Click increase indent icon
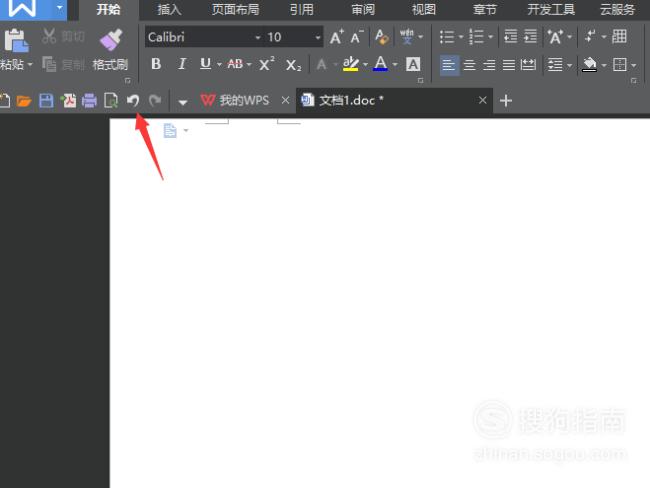This screenshot has width=650, height=488. pyautogui.click(x=530, y=37)
